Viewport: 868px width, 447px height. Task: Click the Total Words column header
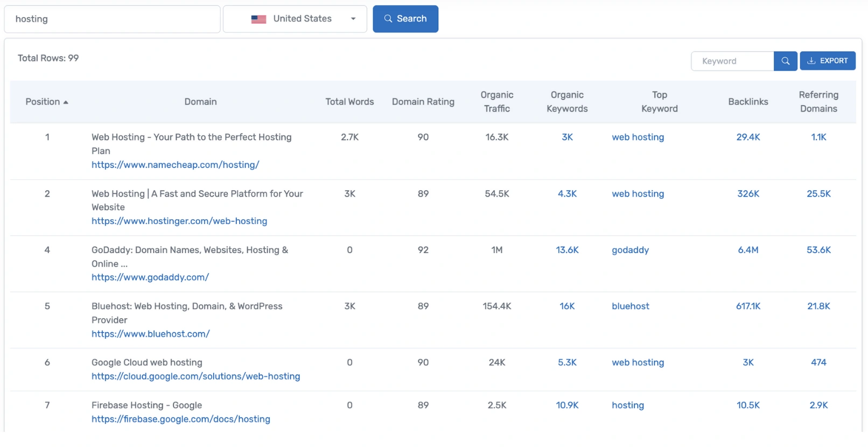click(x=349, y=102)
